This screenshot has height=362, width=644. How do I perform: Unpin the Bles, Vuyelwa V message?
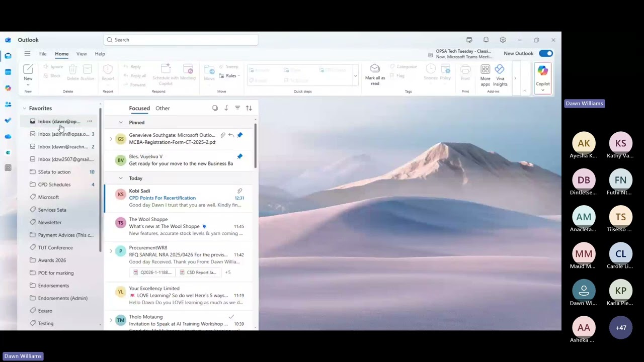[239, 156]
